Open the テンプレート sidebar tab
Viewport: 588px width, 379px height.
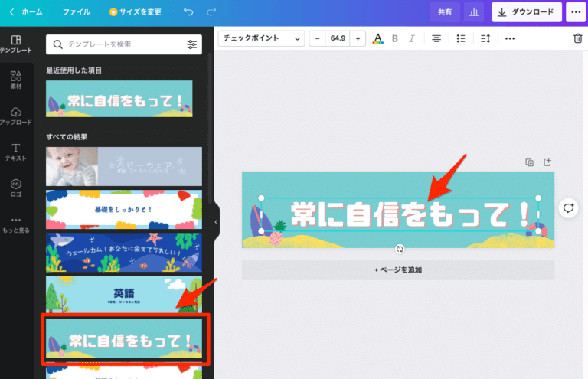(x=16, y=44)
